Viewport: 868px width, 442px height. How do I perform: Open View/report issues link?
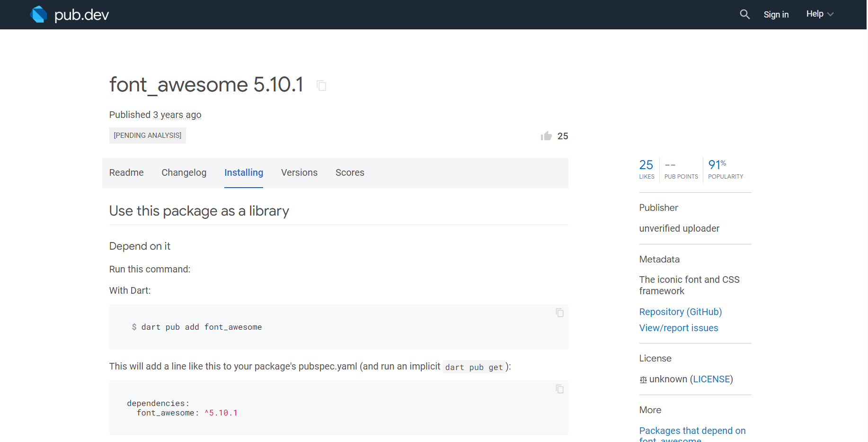[x=679, y=328]
